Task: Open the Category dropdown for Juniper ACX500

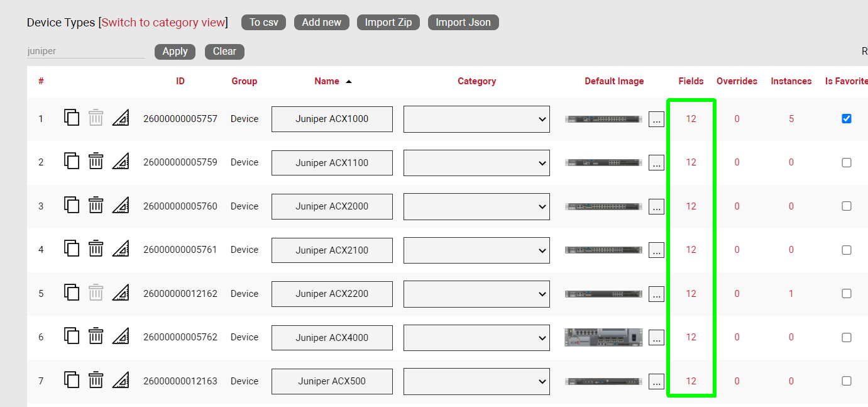Action: tap(476, 381)
